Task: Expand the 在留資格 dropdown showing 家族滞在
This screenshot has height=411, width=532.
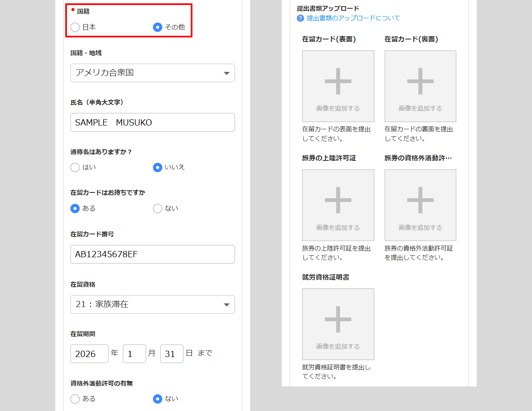Action: [x=153, y=305]
